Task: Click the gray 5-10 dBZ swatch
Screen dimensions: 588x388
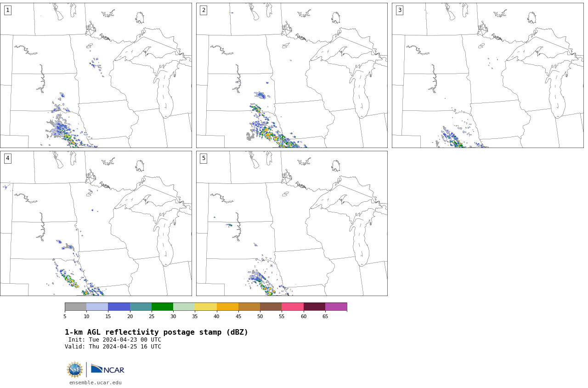Action: pyautogui.click(x=75, y=307)
